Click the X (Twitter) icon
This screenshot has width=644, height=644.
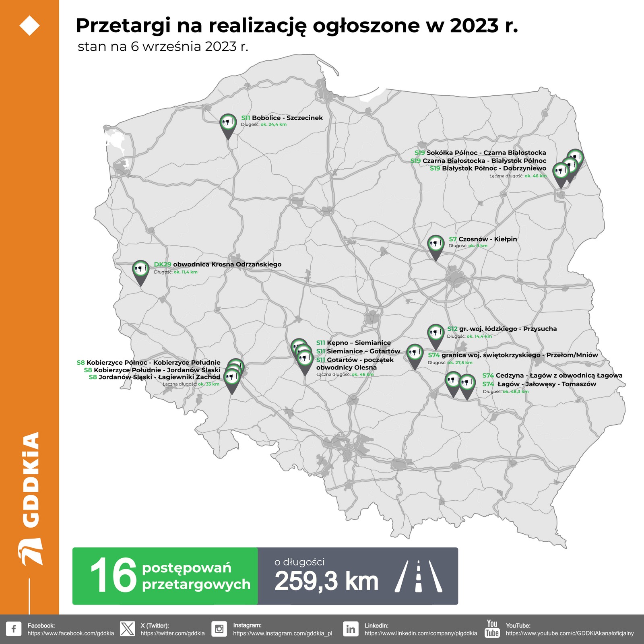[128, 629]
